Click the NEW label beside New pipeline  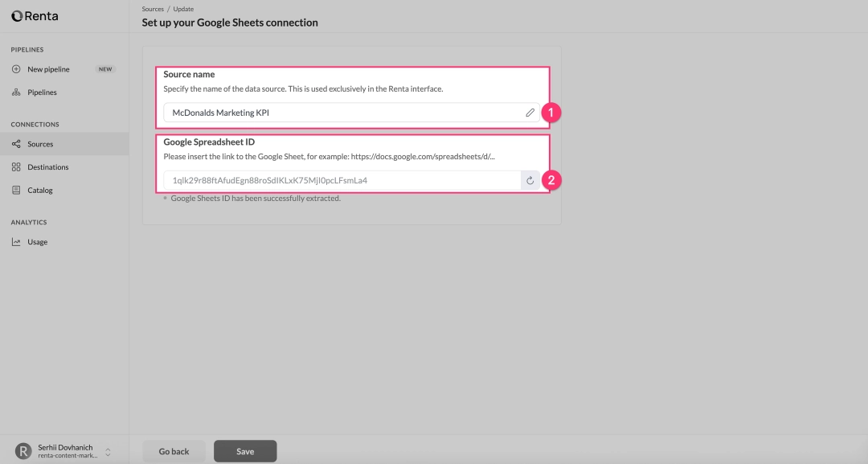(x=105, y=68)
